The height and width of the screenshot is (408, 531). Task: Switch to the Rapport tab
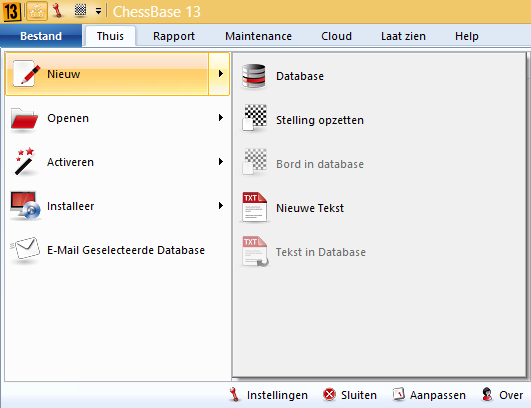pos(174,36)
